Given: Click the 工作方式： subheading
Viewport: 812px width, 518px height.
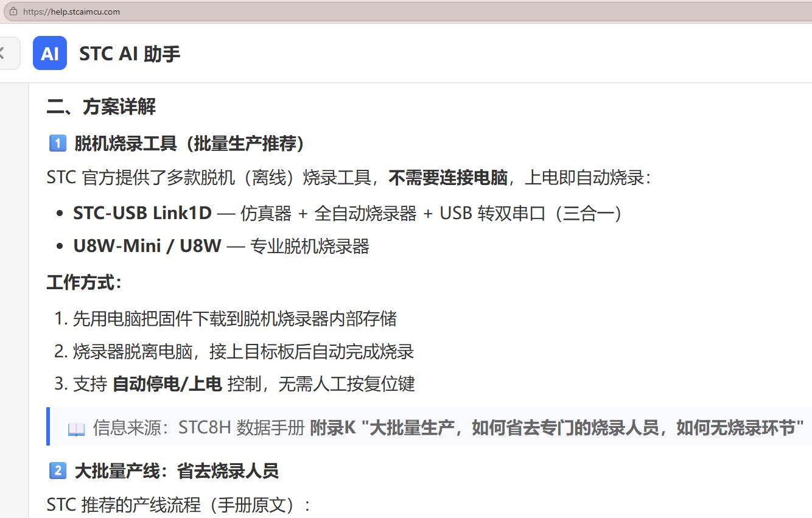Looking at the screenshot, I should click(x=85, y=282).
